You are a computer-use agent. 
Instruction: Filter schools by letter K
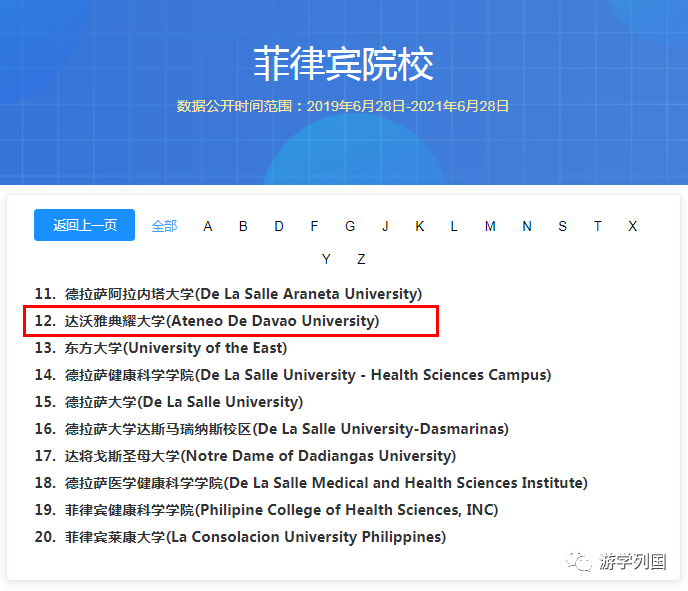point(419,226)
